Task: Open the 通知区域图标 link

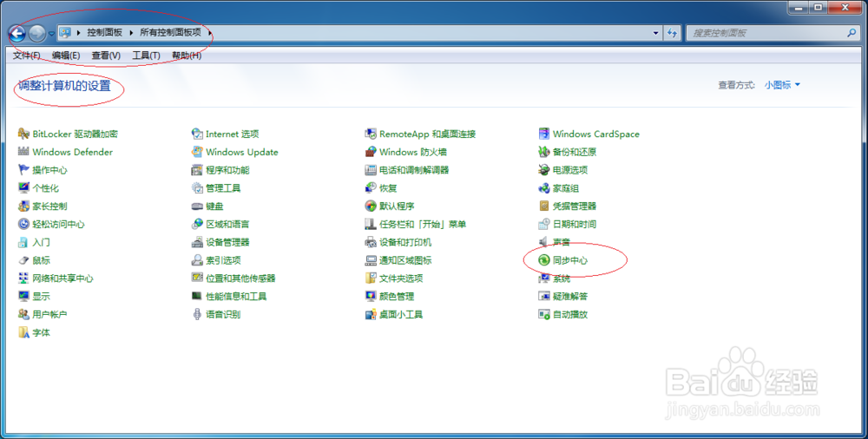Action: (x=405, y=260)
